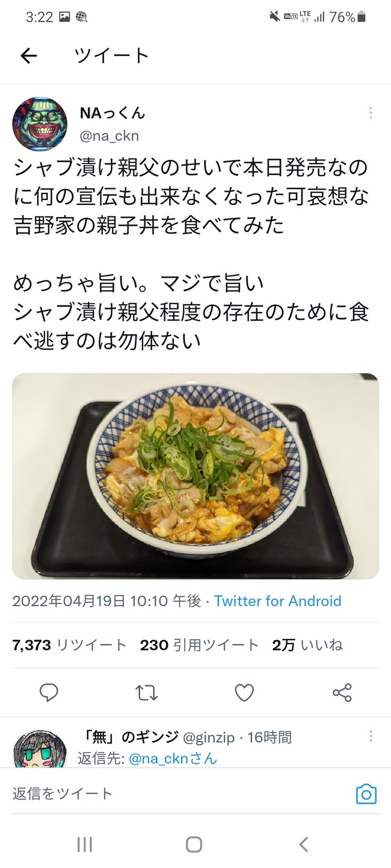The image size is (391, 868).
Task: View the oyakodon photo full size
Action: pyautogui.click(x=195, y=476)
